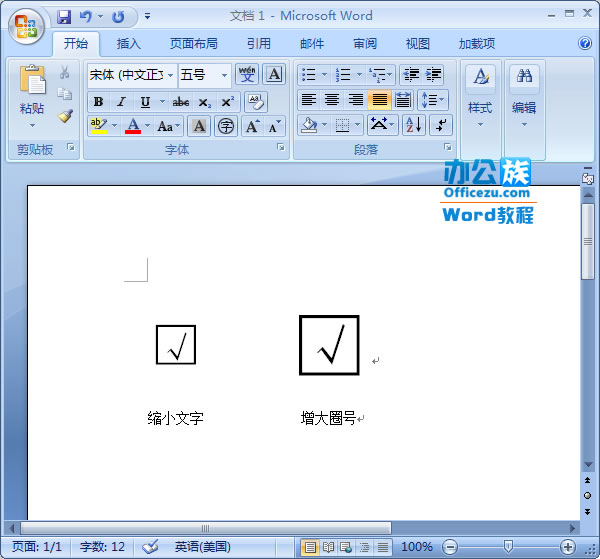Image resolution: width=600 pixels, height=559 pixels.
Task: Open the Select Browse Object circle button
Action: click(587, 495)
